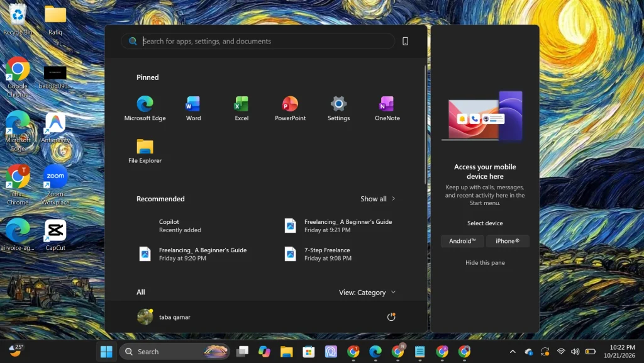This screenshot has height=363, width=644.
Task: Click the sync update tray icon
Action: point(545,352)
